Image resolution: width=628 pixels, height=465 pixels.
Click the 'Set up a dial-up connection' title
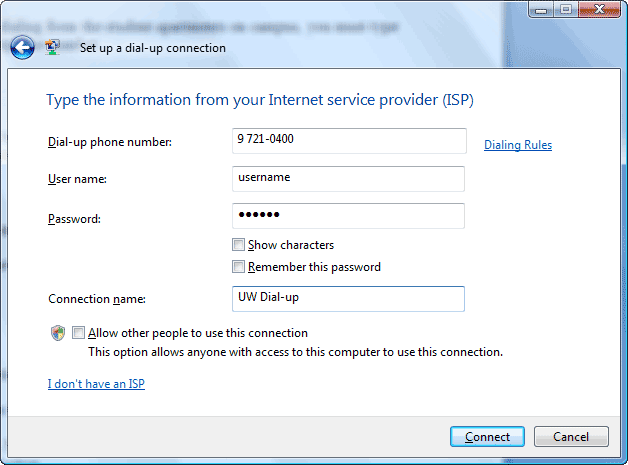tap(153, 48)
